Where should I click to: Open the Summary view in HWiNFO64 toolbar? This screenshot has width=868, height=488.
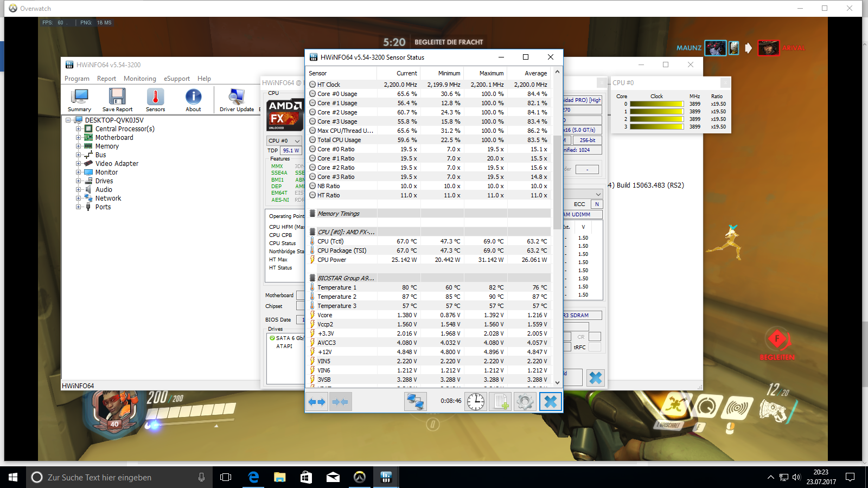(x=79, y=100)
